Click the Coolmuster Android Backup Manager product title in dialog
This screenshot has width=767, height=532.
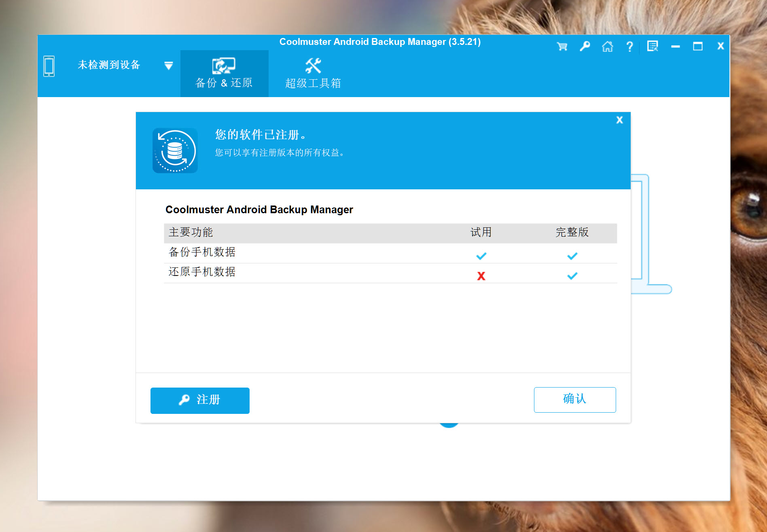259,210
